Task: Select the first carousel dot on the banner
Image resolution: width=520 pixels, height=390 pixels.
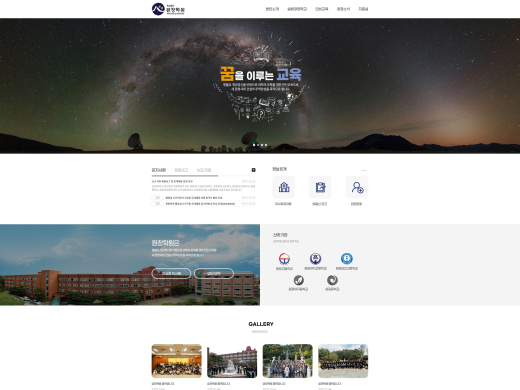Action: point(254,145)
